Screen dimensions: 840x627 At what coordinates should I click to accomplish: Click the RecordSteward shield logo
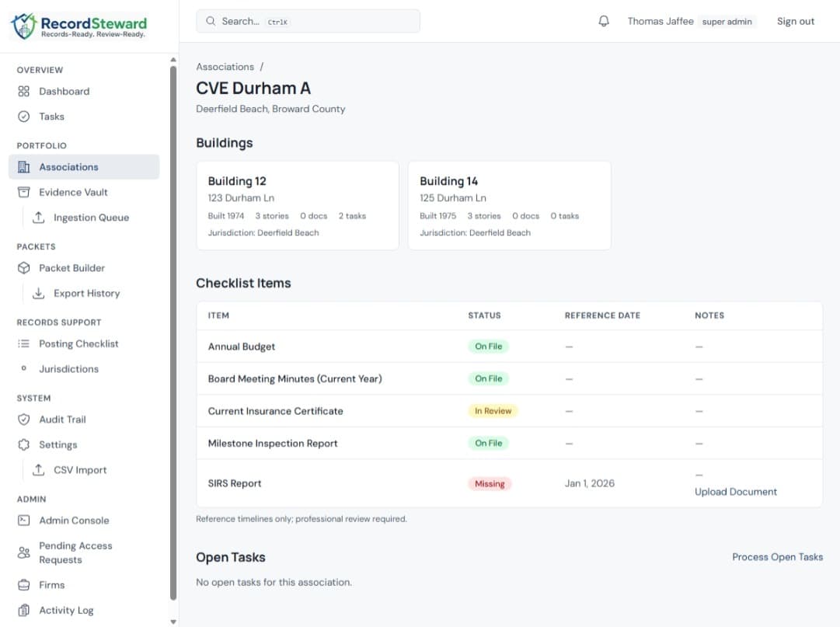(23, 26)
